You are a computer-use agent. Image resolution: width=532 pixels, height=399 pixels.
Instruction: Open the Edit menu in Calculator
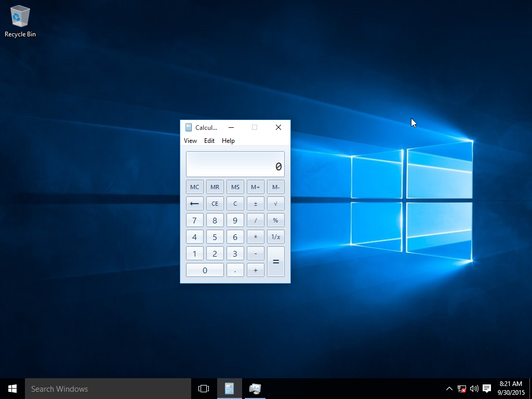(209, 141)
